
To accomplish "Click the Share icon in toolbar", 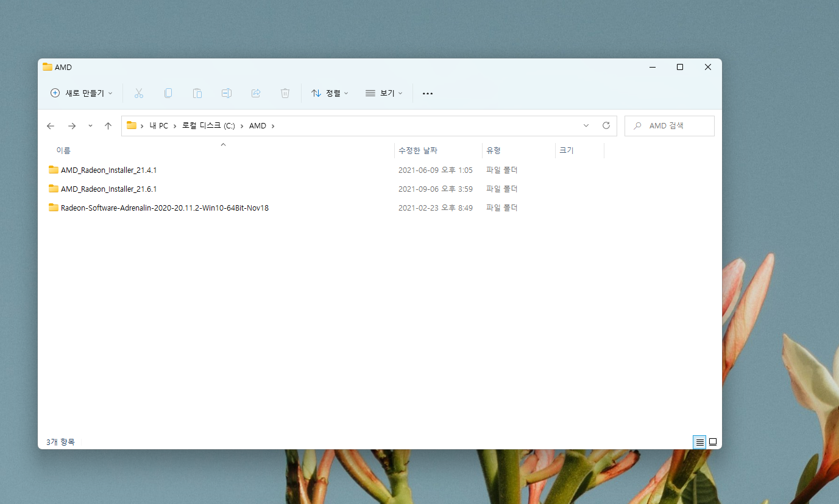I will pyautogui.click(x=256, y=93).
